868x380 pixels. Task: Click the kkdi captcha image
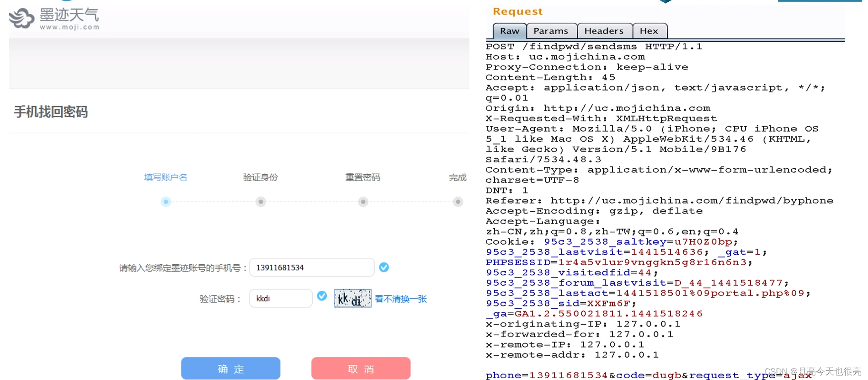coord(352,299)
